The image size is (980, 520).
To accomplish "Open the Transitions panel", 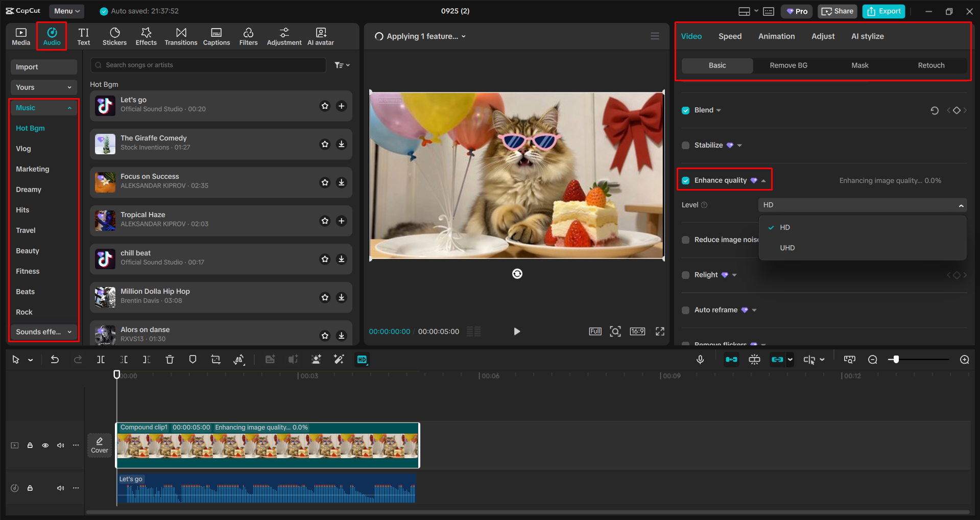I will point(181,36).
